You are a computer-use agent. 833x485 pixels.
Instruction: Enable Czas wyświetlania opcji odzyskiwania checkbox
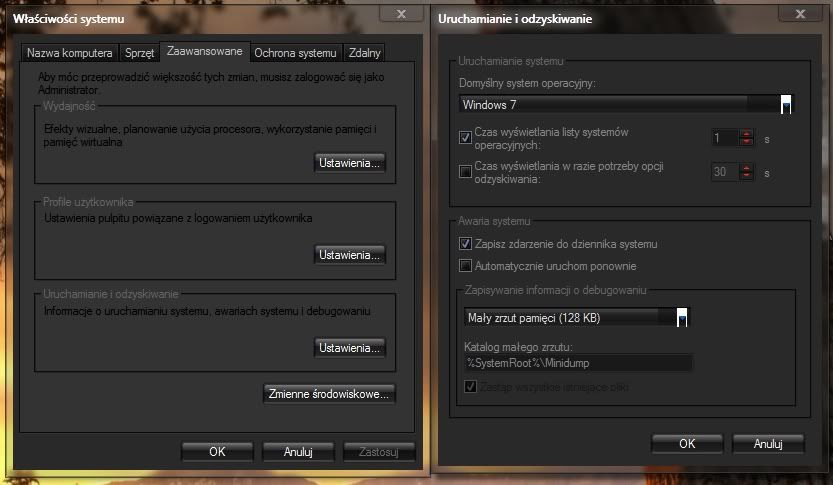465,172
